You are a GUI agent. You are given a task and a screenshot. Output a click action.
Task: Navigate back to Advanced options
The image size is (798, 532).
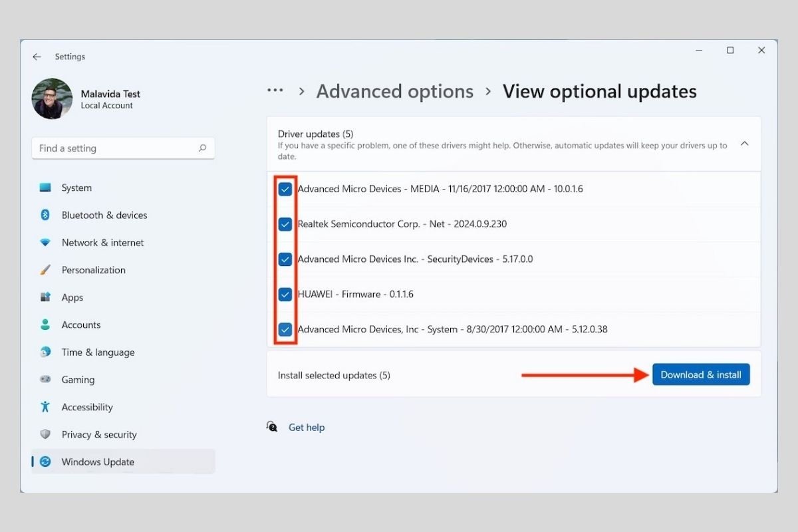point(394,91)
